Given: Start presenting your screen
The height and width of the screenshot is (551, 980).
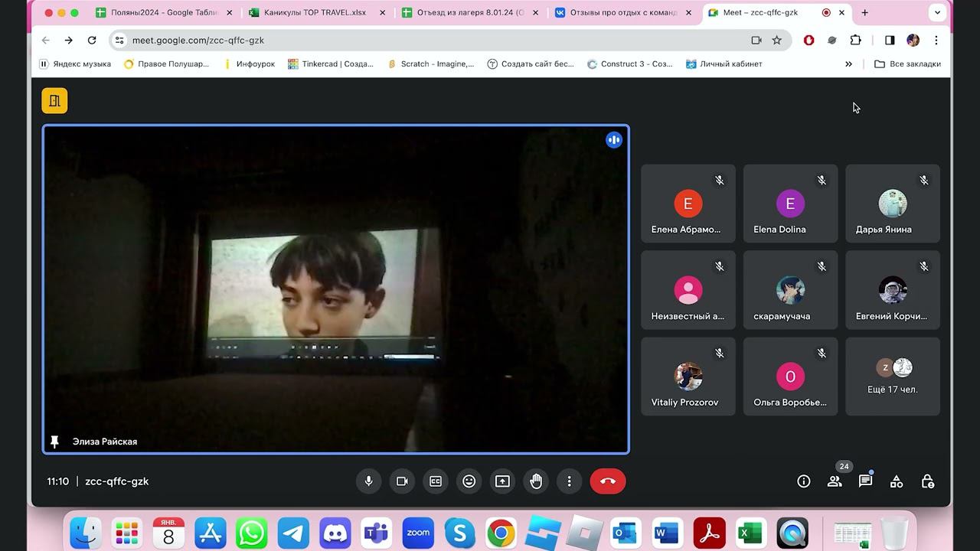Looking at the screenshot, I should pos(502,481).
